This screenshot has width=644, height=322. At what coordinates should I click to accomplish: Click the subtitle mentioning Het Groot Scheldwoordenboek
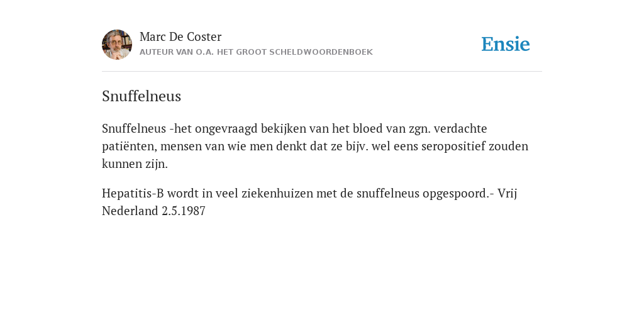coord(257,52)
